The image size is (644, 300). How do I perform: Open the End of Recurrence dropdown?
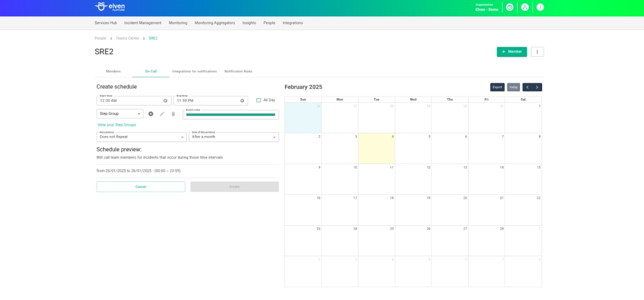click(x=233, y=137)
